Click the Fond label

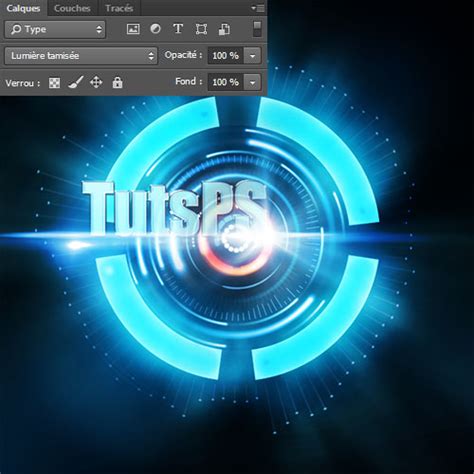[x=189, y=81]
